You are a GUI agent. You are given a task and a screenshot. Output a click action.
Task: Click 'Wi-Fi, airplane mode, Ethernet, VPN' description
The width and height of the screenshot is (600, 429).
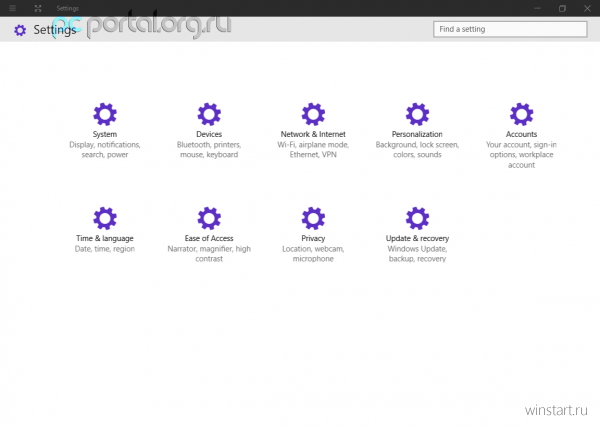[x=313, y=150]
